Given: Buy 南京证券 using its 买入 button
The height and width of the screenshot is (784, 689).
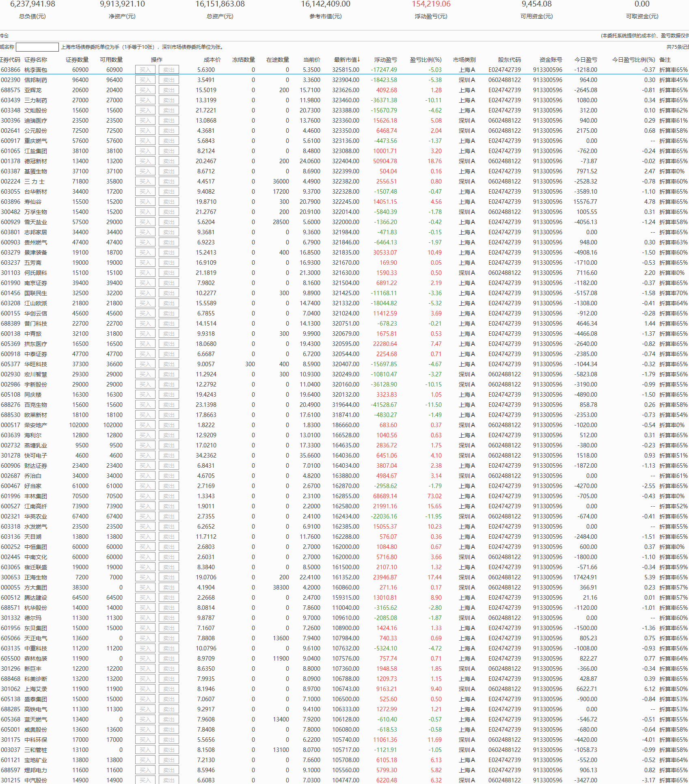Looking at the screenshot, I should pos(145,283).
